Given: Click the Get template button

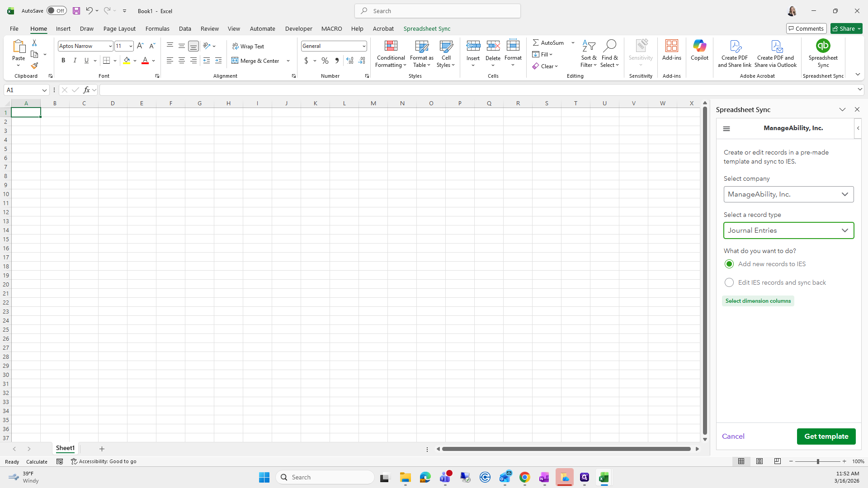Looking at the screenshot, I should 826,436.
